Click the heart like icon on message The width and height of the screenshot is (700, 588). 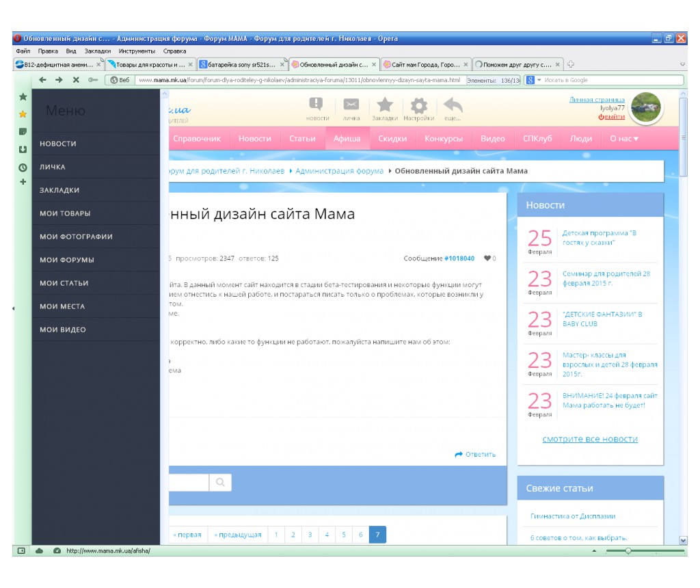(x=487, y=258)
